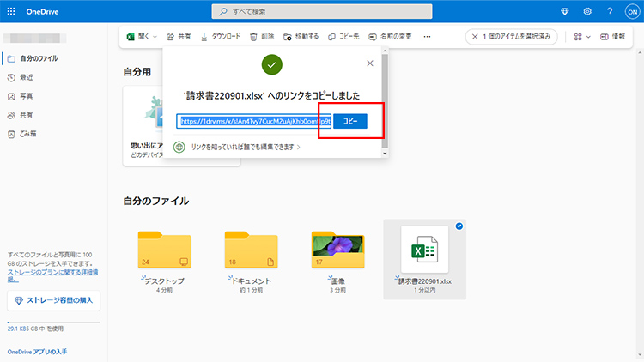Click the 削除 (delete) trash icon in toolbar
The width and height of the screenshot is (644, 362).
[253, 37]
